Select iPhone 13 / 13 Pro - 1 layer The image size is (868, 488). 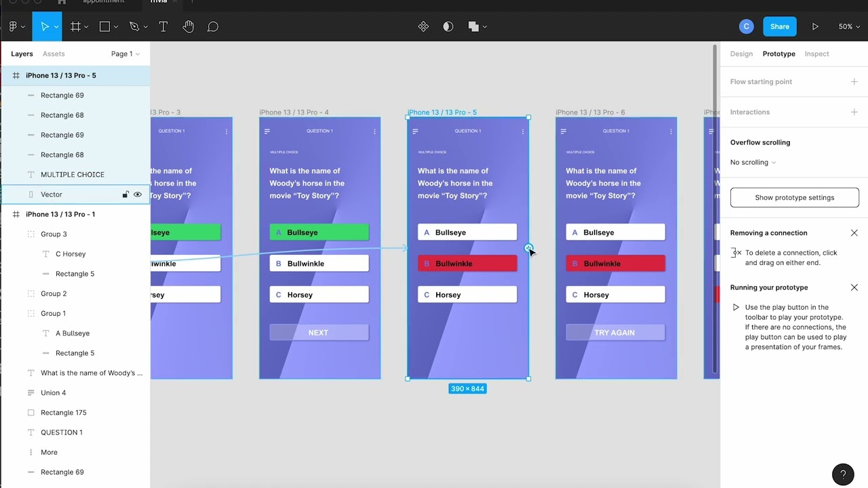click(75, 214)
